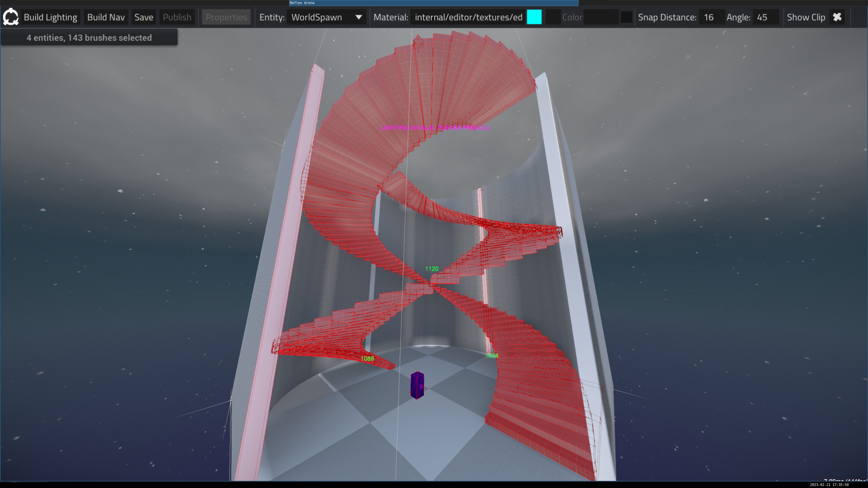Save the map

[144, 17]
